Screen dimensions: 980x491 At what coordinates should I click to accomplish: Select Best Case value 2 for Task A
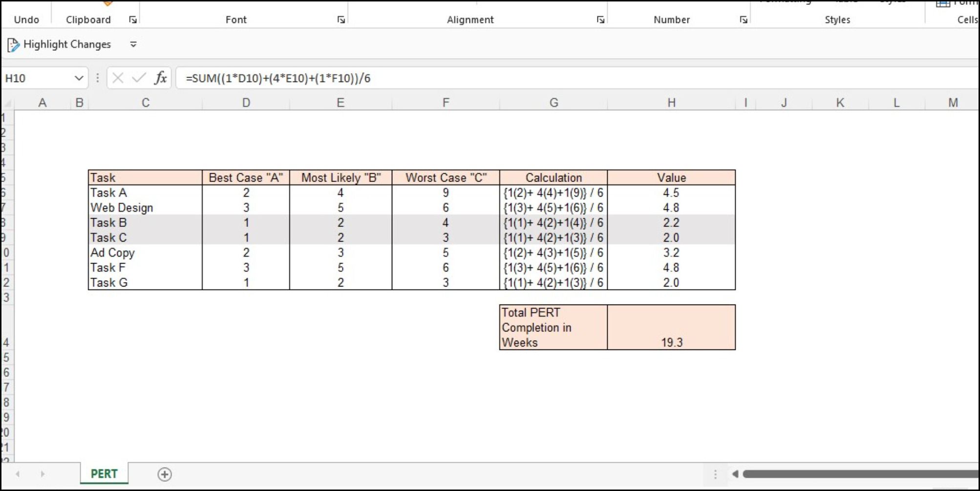246,193
